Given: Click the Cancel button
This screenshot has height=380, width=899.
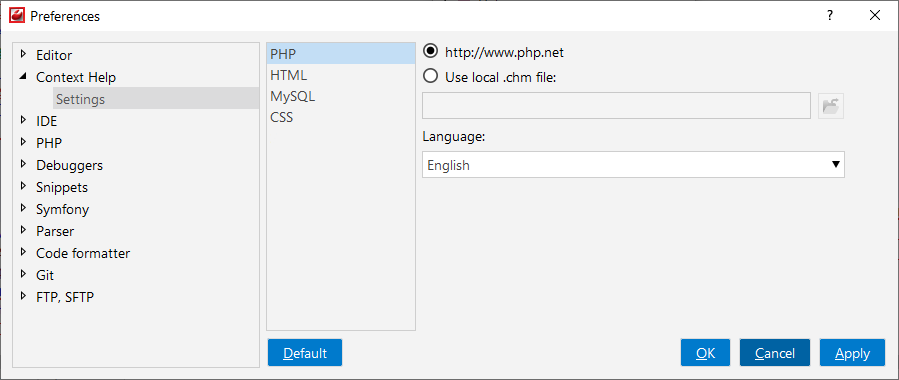Looking at the screenshot, I should coord(775,353).
